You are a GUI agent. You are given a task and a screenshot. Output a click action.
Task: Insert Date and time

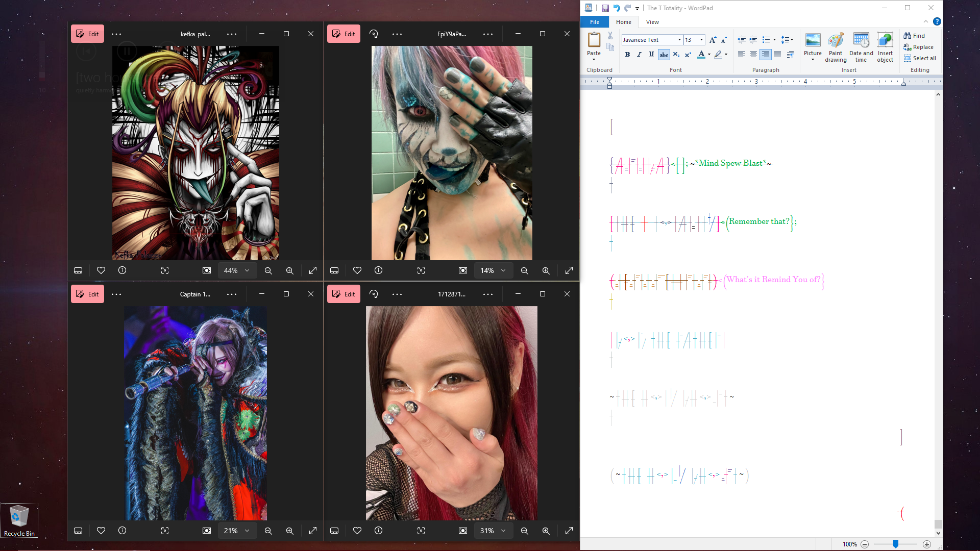click(861, 47)
